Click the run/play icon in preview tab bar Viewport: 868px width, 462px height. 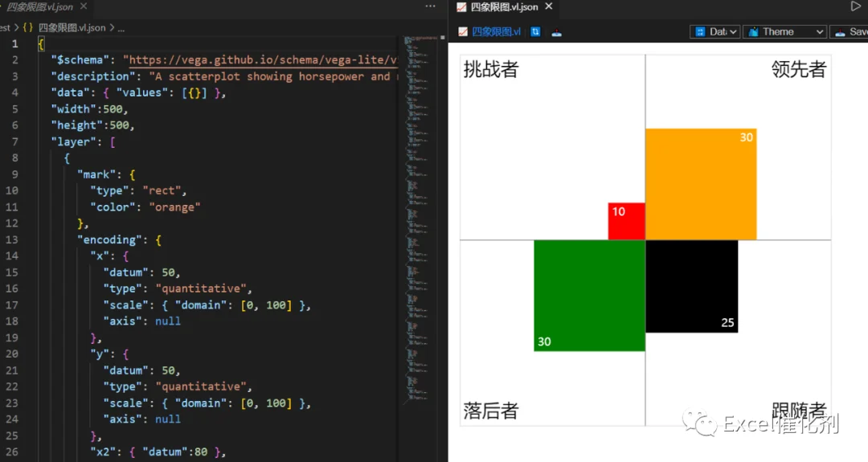[855, 6]
